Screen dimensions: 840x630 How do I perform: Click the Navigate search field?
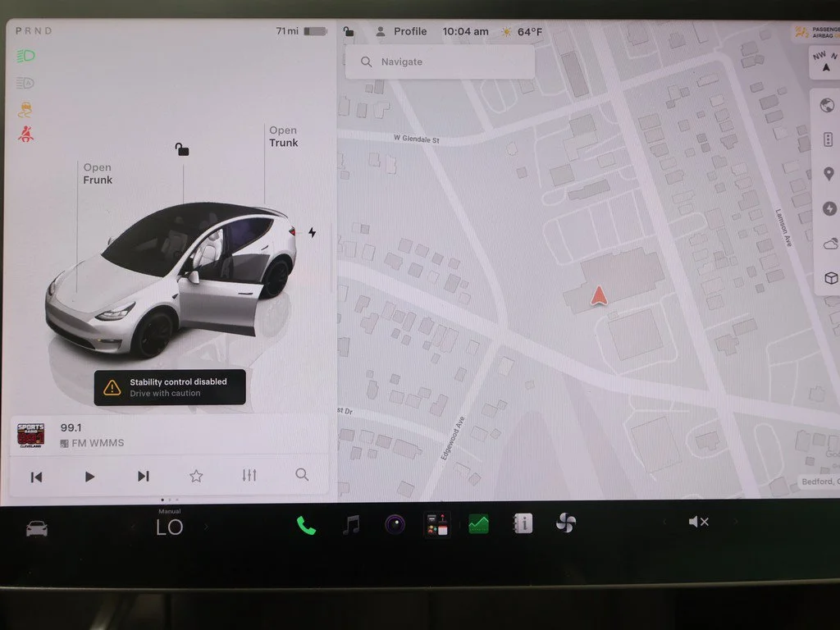click(x=440, y=62)
